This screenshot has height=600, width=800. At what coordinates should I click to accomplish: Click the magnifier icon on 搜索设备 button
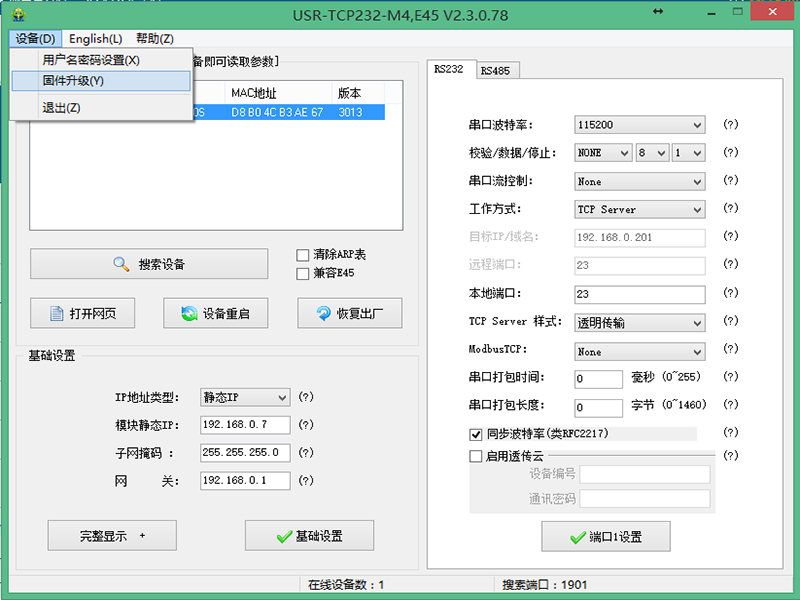pyautogui.click(x=121, y=264)
